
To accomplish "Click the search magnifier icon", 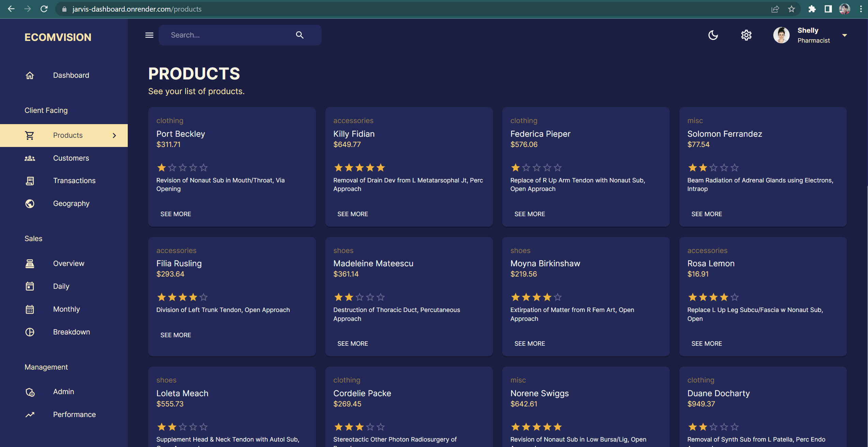I will coord(299,35).
